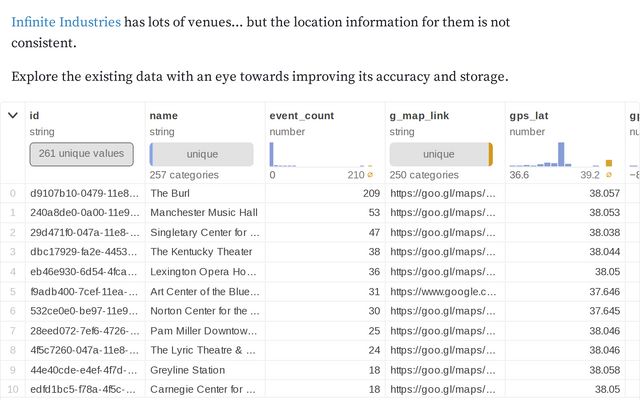Click the event_count null-values icon

pos(370,175)
